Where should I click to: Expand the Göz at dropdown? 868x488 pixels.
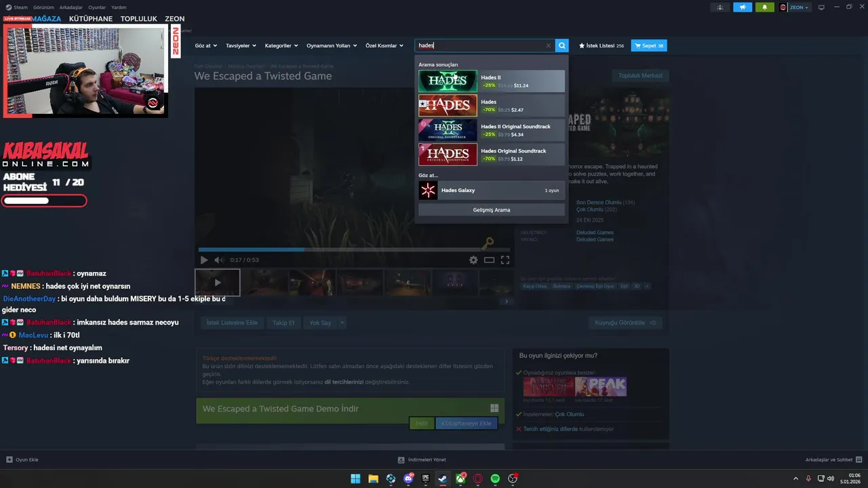pyautogui.click(x=205, y=45)
